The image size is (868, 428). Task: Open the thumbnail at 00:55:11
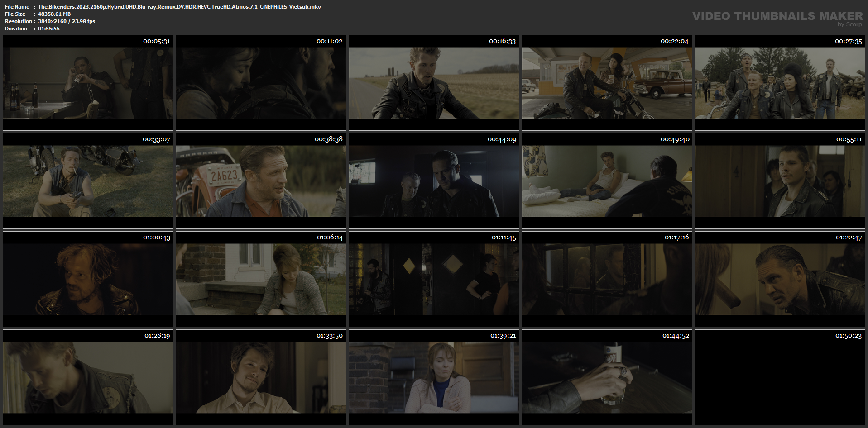tap(780, 181)
